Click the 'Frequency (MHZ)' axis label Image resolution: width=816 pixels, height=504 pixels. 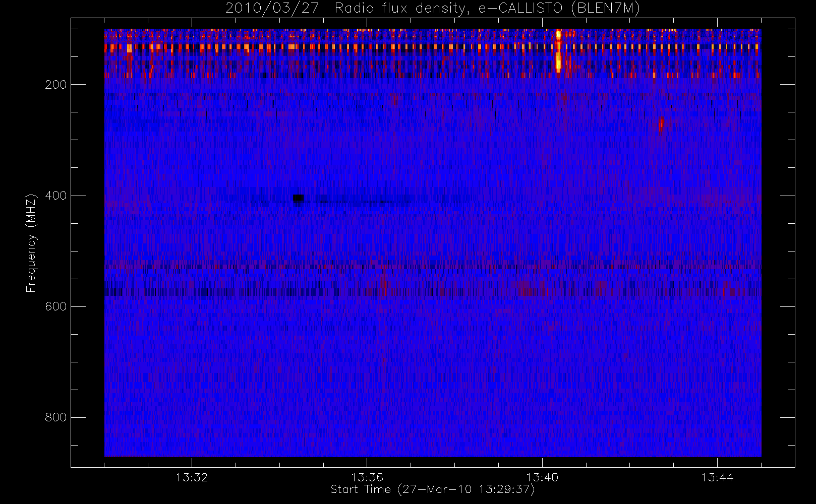(x=32, y=243)
